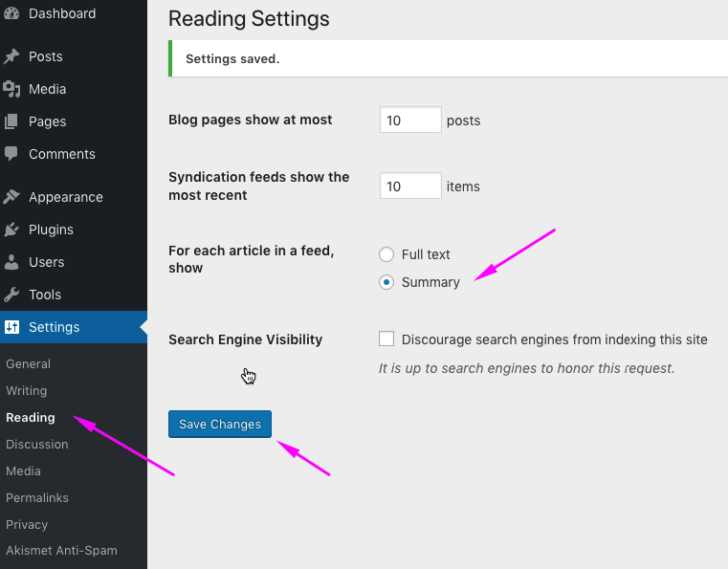
Task: Click the Posts pushpin icon
Action: point(11,56)
